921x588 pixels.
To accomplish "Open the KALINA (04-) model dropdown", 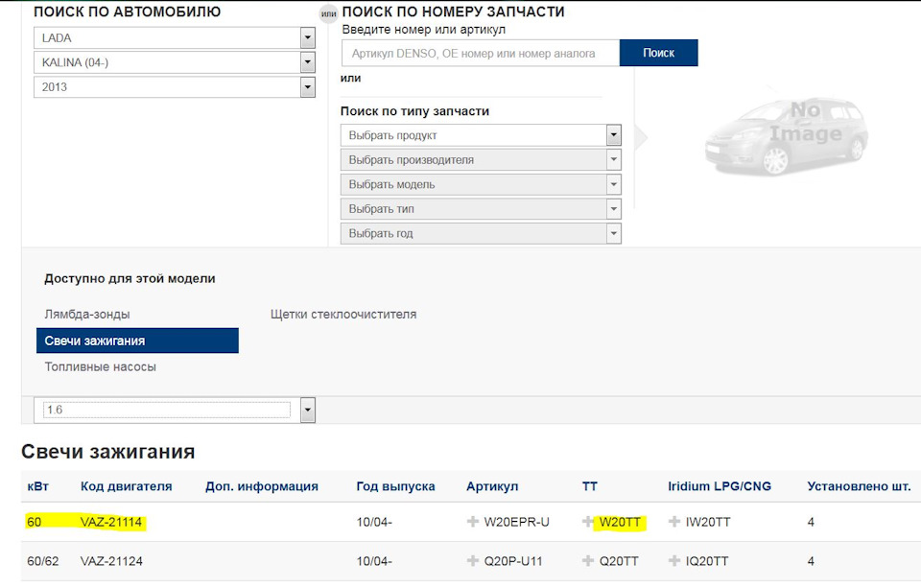I will [x=307, y=62].
